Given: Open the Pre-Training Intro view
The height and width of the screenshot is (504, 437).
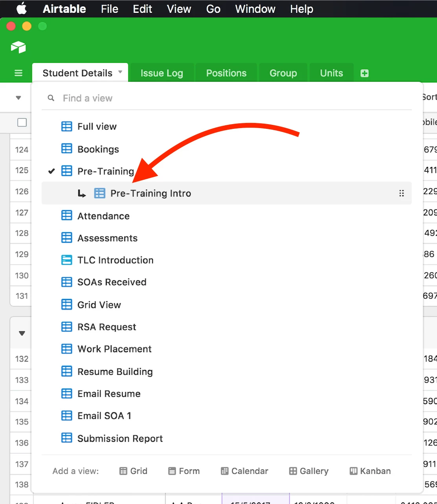Looking at the screenshot, I should point(226,193).
